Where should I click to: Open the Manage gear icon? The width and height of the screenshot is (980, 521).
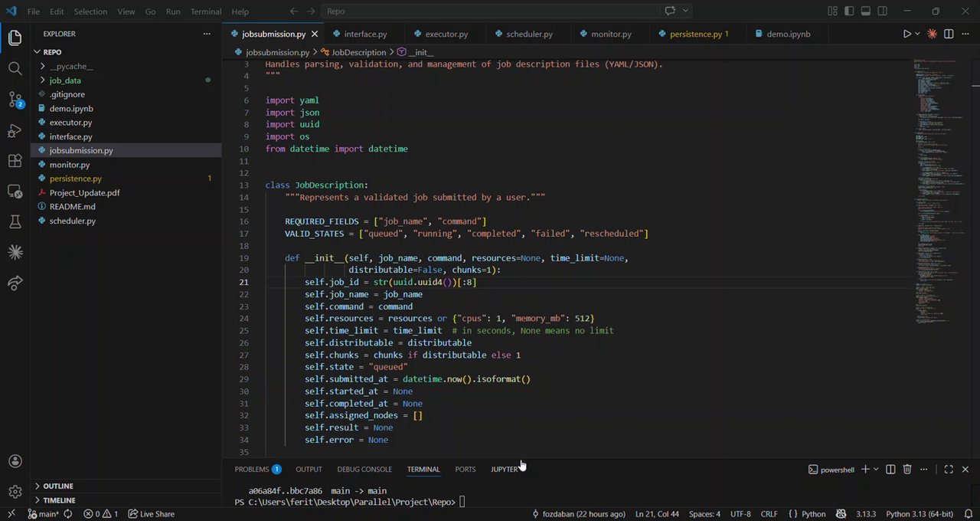(15, 492)
